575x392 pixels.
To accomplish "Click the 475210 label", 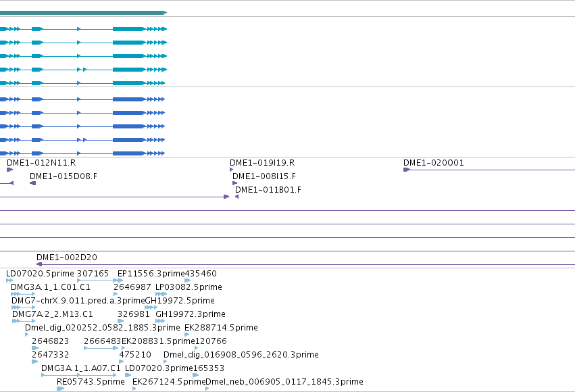I will 135,355.
